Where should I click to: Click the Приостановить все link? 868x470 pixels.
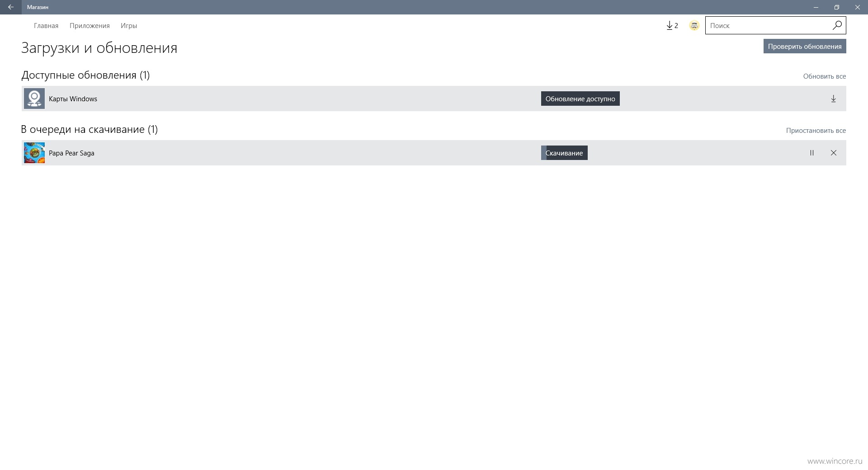(816, 131)
